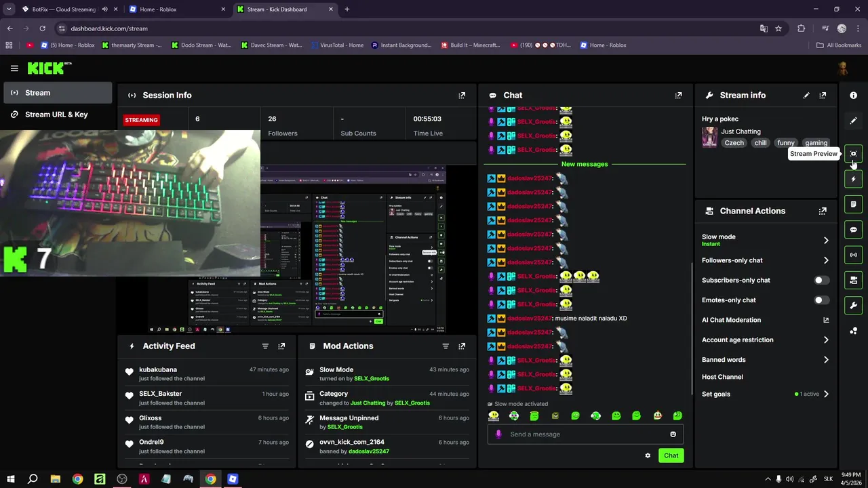Toggle Session Info broadcast icon in sidebar
Viewport: 868px width, 488px height.
(853, 255)
